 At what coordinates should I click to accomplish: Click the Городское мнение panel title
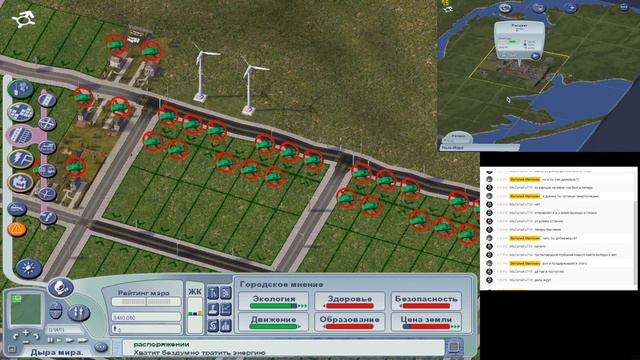[281, 284]
